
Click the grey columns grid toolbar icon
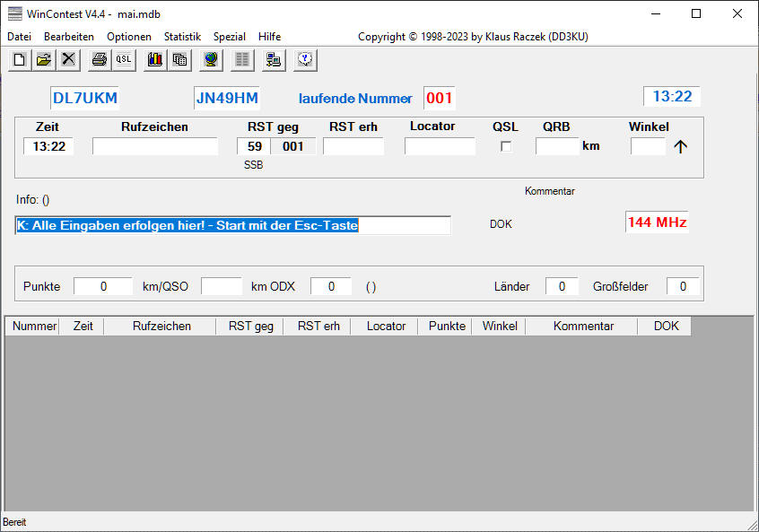(x=242, y=59)
